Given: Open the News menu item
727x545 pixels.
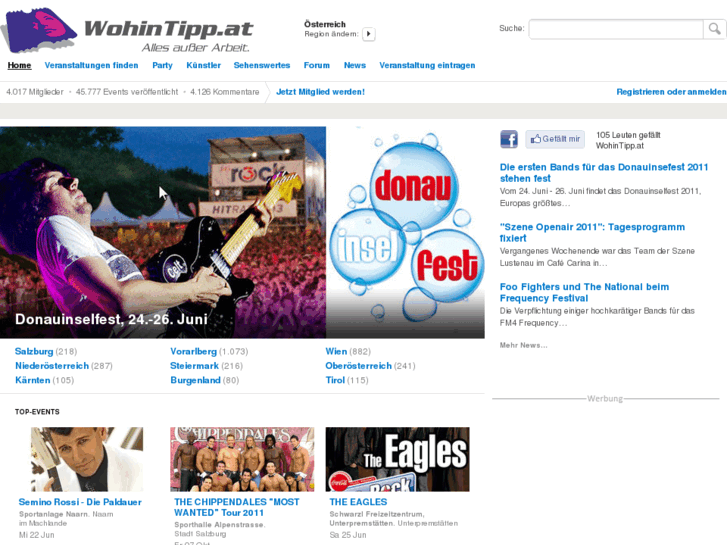Looking at the screenshot, I should [355, 65].
